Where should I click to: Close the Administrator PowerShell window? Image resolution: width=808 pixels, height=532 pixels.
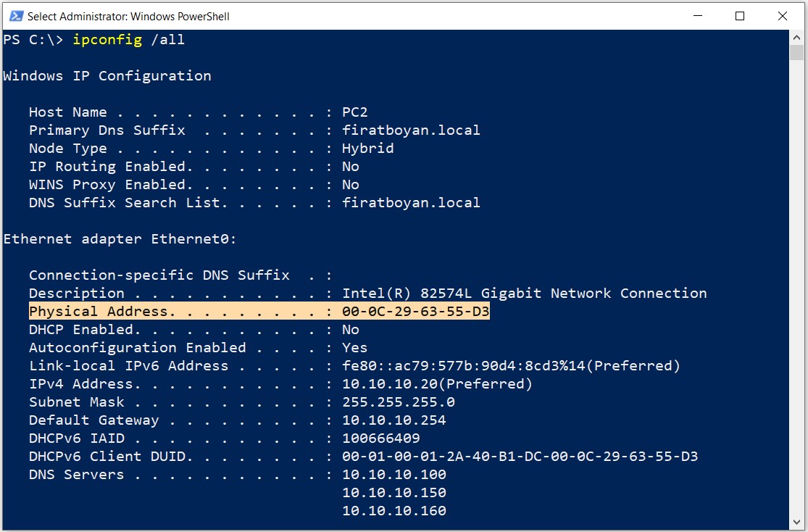pyautogui.click(x=782, y=16)
